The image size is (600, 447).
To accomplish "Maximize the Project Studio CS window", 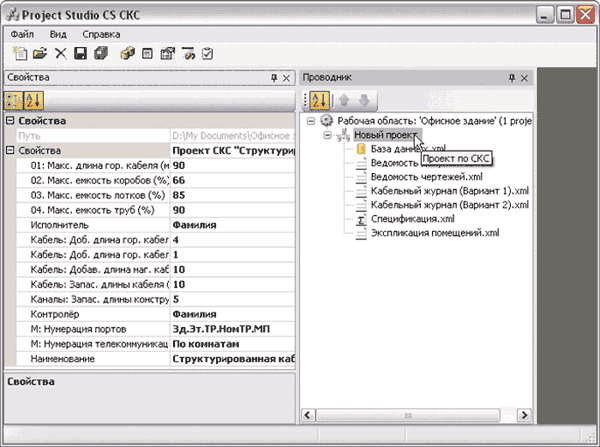I will click(x=565, y=15).
